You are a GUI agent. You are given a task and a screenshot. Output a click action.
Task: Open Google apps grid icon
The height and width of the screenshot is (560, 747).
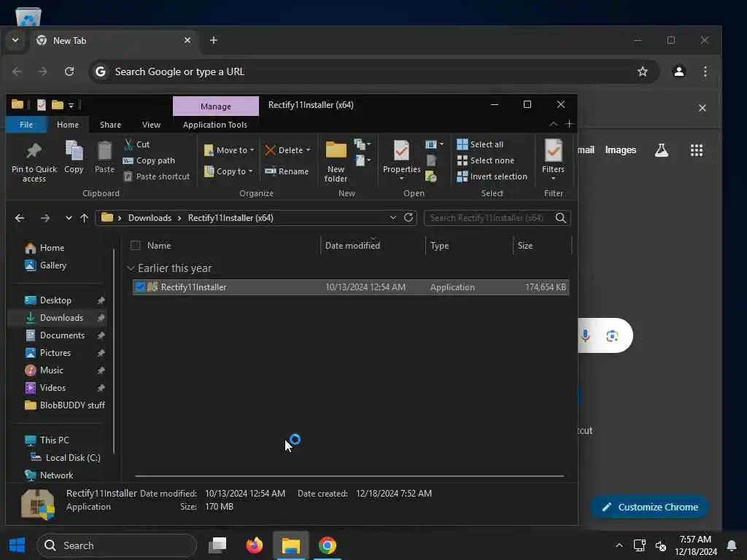[x=697, y=150]
